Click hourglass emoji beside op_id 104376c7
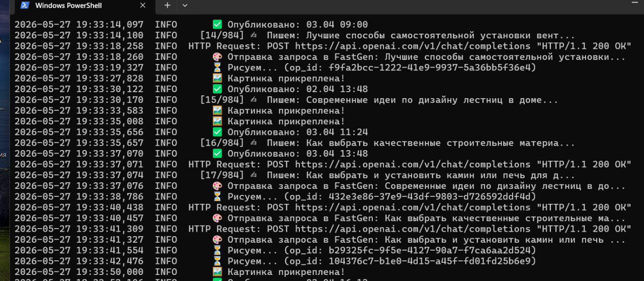644x281 pixels. pyautogui.click(x=217, y=261)
